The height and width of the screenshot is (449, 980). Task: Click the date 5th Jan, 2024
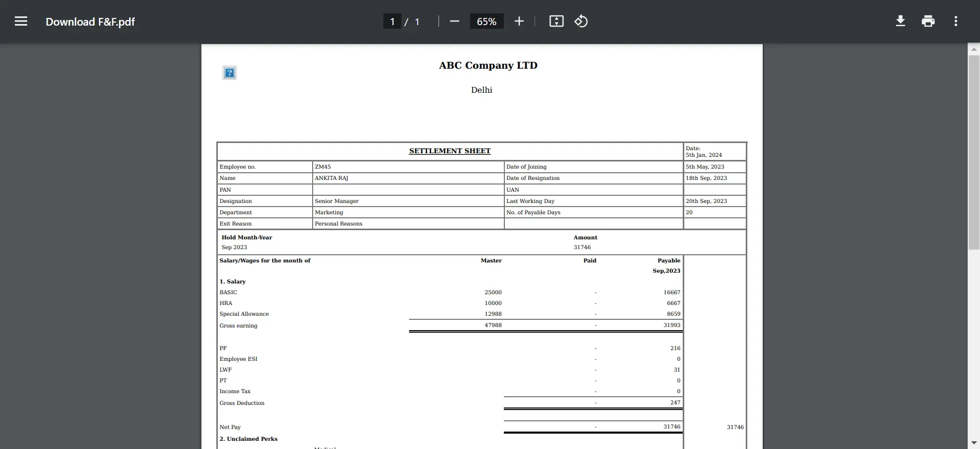click(x=704, y=155)
